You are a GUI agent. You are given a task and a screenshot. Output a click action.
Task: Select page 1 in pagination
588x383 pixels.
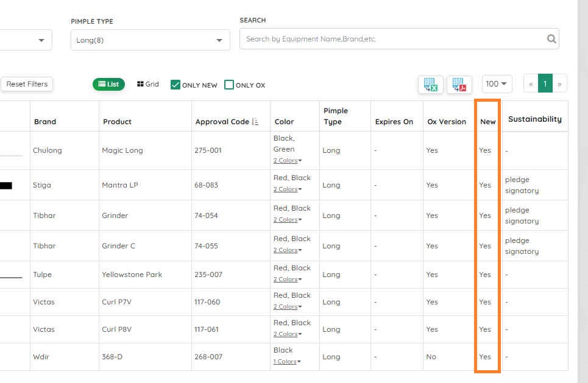[545, 84]
